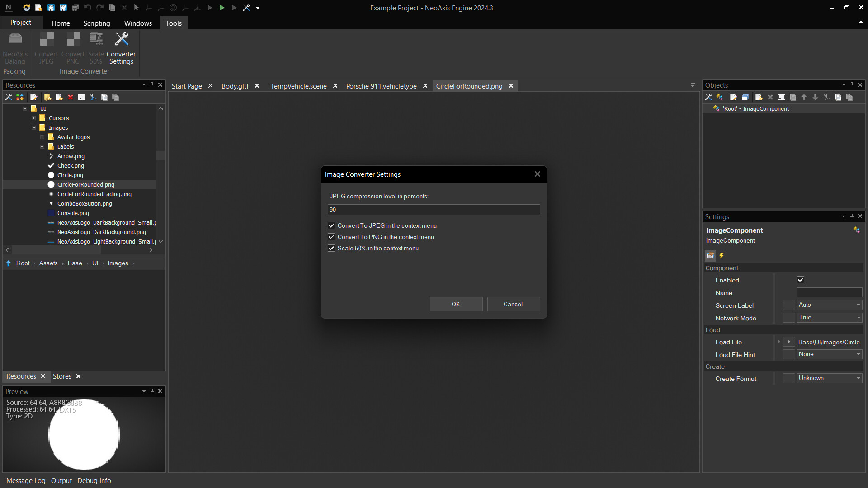
Task: Click the lightning events icon in Settings panel
Action: pos(722,256)
